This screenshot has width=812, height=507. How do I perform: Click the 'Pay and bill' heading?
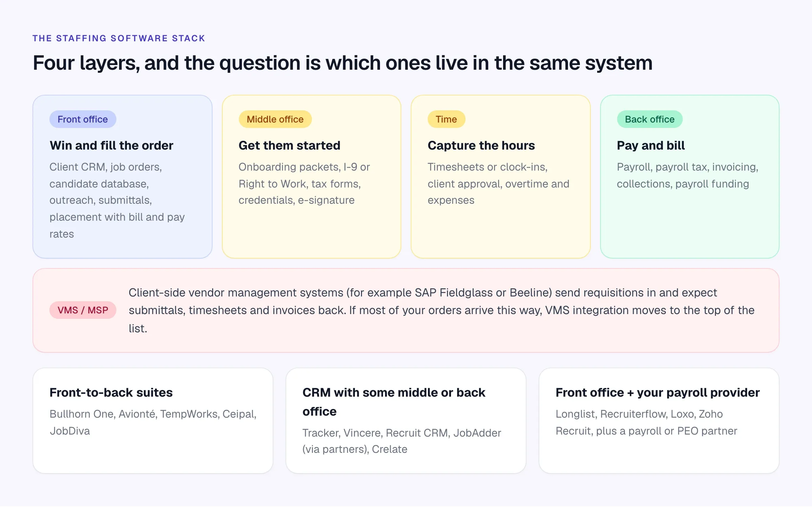(x=651, y=146)
